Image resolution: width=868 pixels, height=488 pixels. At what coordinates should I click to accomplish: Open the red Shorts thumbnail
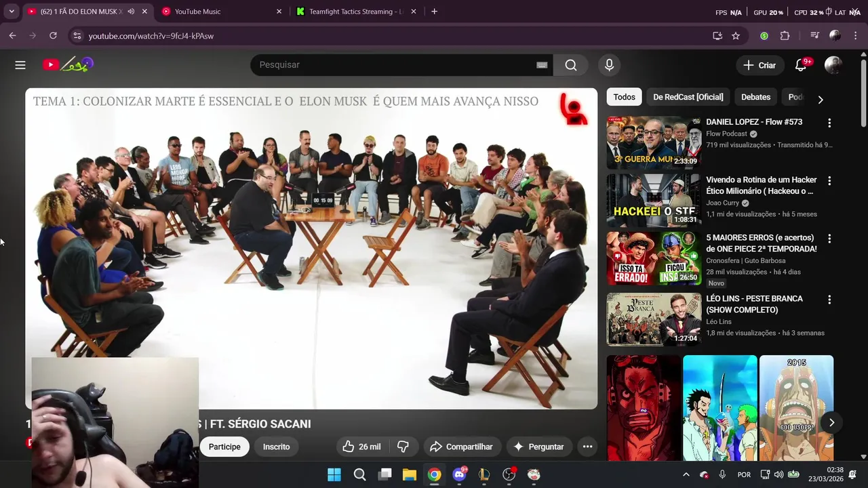tap(644, 408)
